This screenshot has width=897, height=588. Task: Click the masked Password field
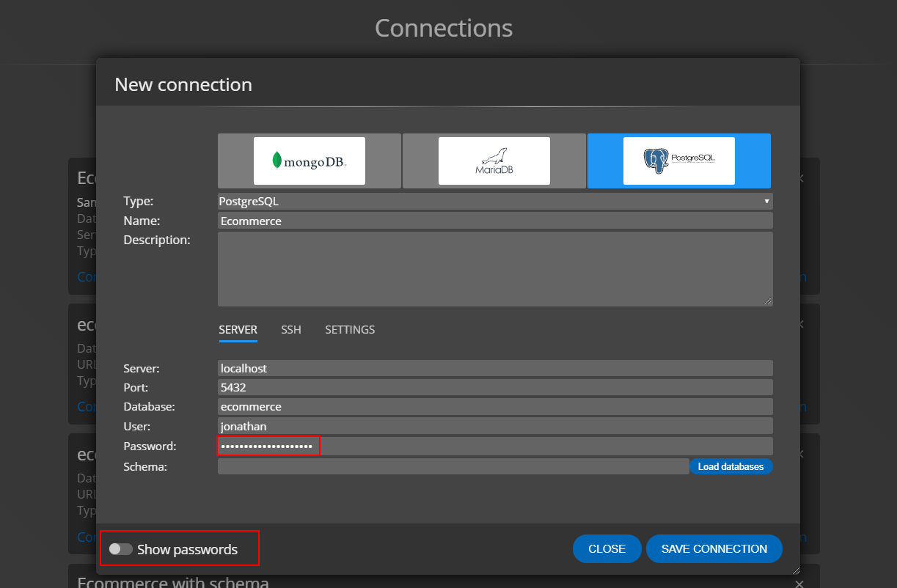[495, 446]
